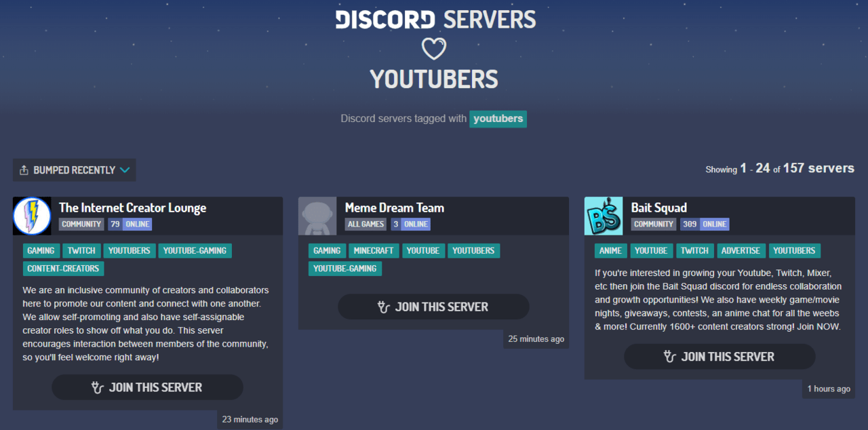Open the Bumped Recently sort dropdown

(x=75, y=170)
